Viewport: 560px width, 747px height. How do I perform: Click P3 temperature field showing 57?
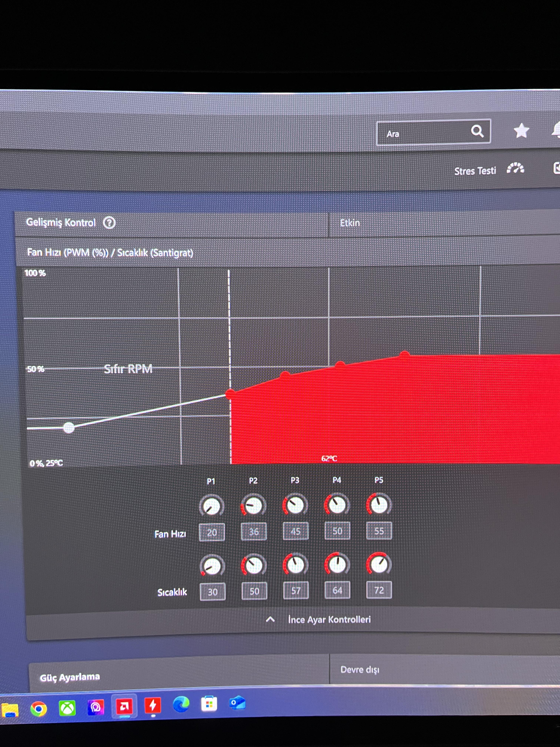(296, 591)
